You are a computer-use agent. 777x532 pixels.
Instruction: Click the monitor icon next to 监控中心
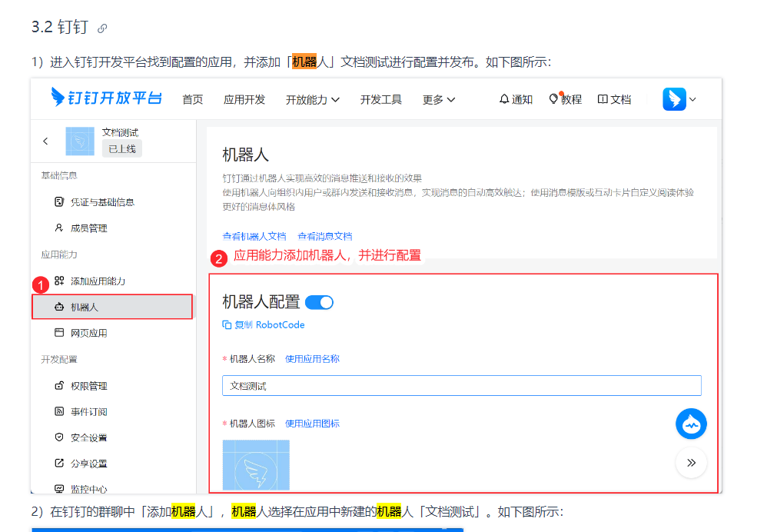(x=59, y=488)
